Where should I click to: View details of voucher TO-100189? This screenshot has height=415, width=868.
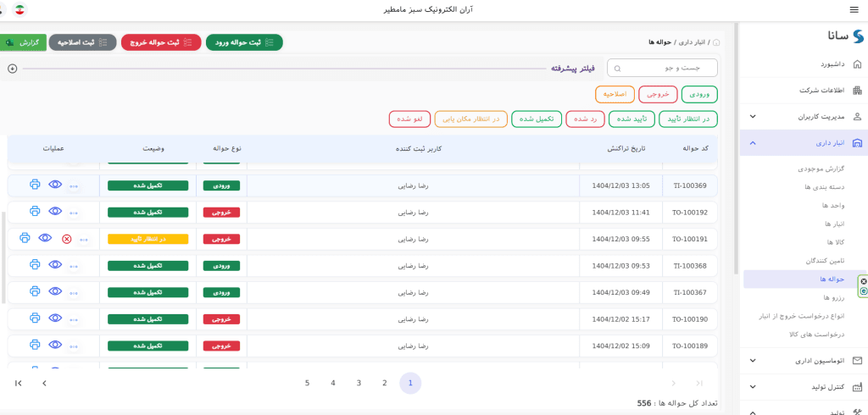pyautogui.click(x=55, y=345)
